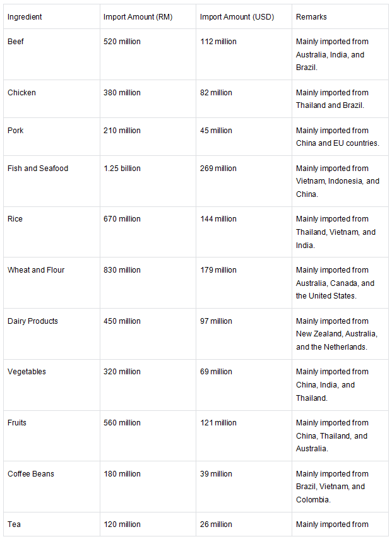The width and height of the screenshot is (392, 539).
Task: Click the Import Amount (USD) header
Action: [244, 16]
